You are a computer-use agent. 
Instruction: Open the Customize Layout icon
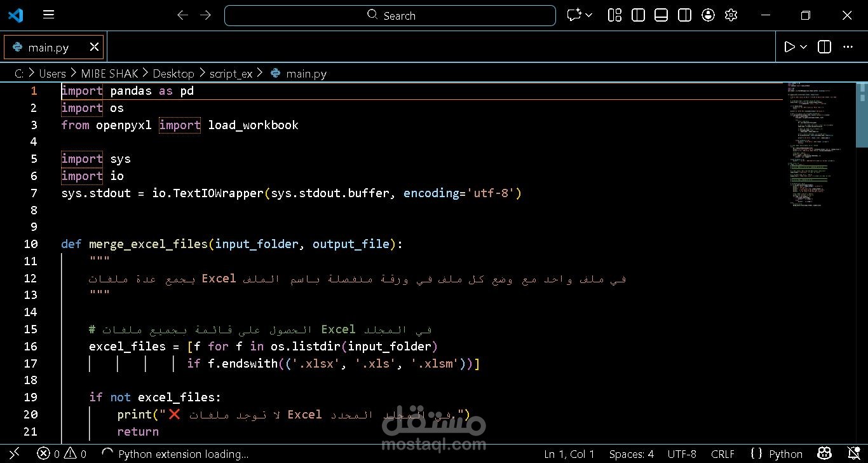tap(614, 15)
